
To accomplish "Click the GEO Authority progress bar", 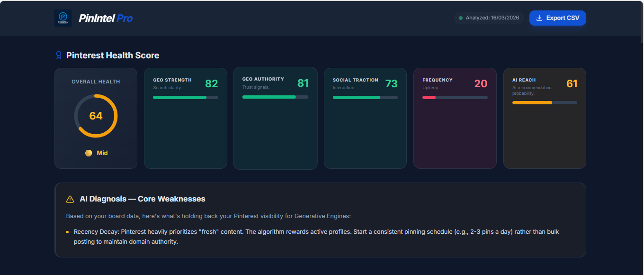I will pyautogui.click(x=275, y=97).
